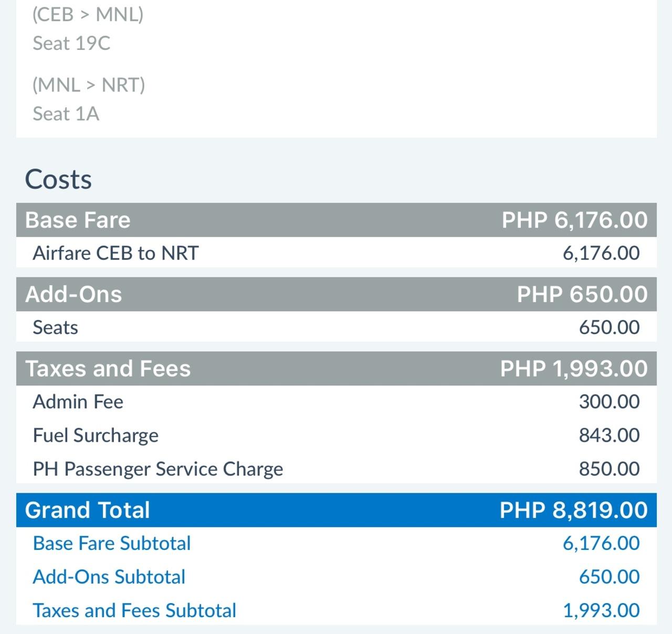Open the Taxes and Fees Subtotal link
Image resolution: width=672 pixels, height=634 pixels.
click(x=134, y=610)
